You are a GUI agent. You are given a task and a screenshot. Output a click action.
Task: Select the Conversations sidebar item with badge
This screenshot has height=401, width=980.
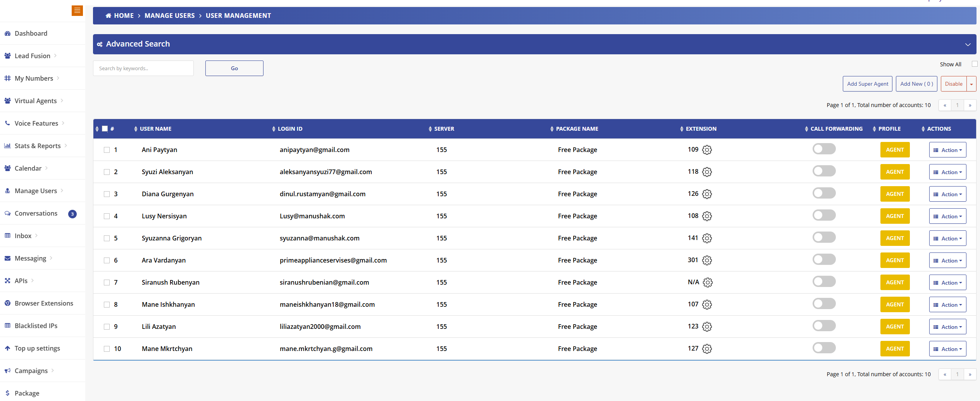[x=36, y=213]
